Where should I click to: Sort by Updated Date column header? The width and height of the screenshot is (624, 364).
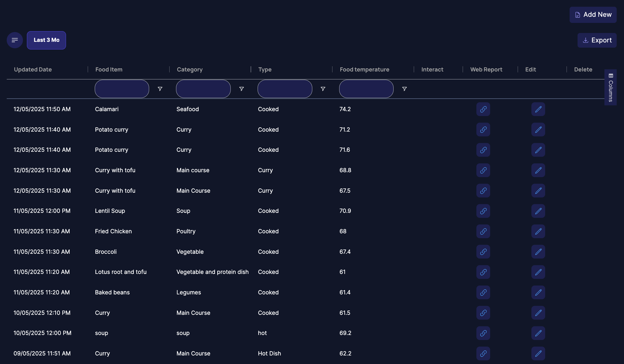(33, 70)
